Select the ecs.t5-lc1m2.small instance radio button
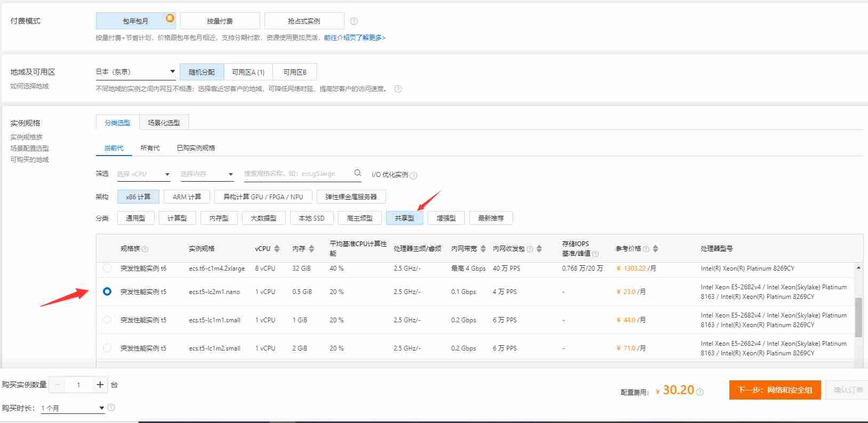This screenshot has height=423, width=868. coord(107,348)
